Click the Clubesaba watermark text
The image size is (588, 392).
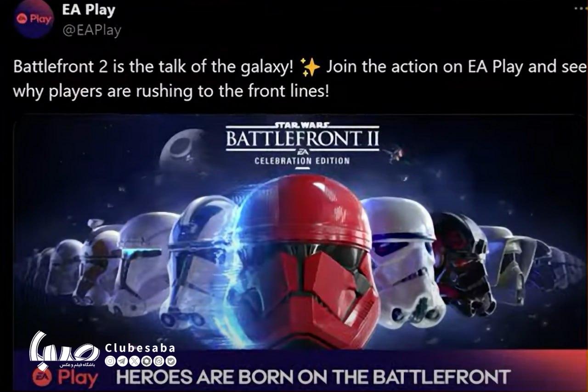(x=140, y=348)
